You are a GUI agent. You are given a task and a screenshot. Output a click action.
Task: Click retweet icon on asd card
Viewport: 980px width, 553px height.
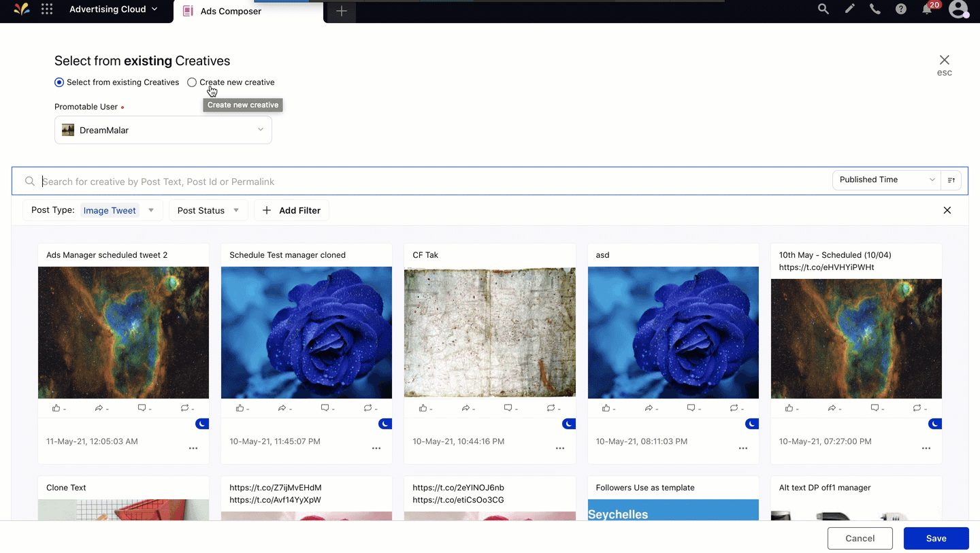(x=734, y=408)
